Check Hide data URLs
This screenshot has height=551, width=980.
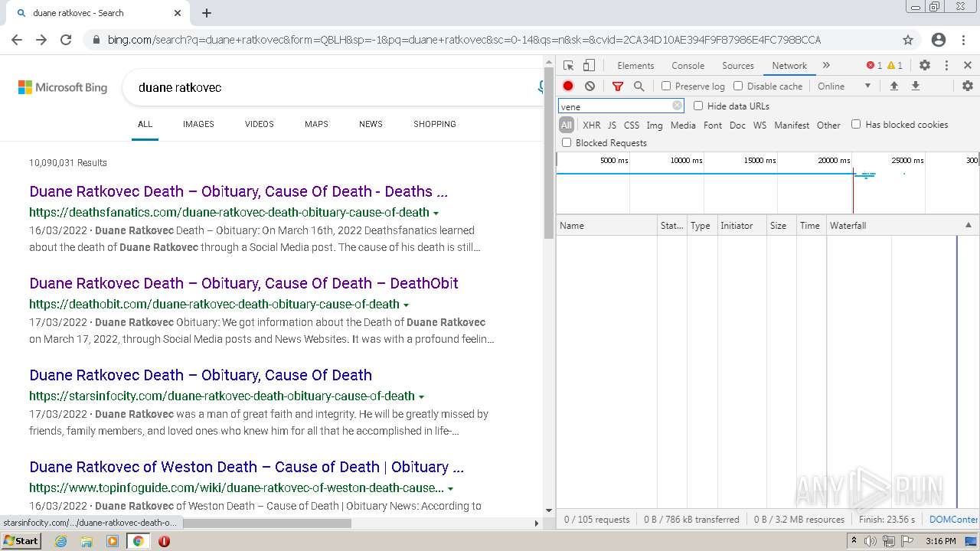(698, 106)
